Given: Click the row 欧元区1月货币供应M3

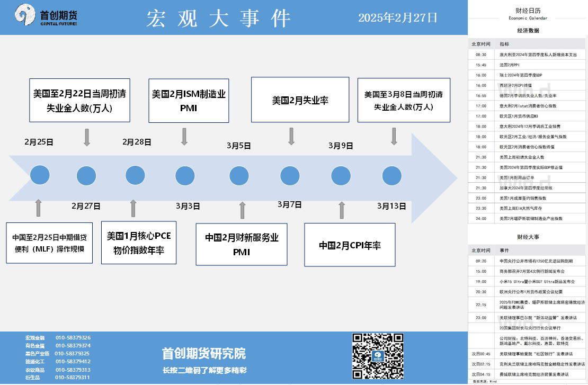Looking at the screenshot, I should click(527, 116).
